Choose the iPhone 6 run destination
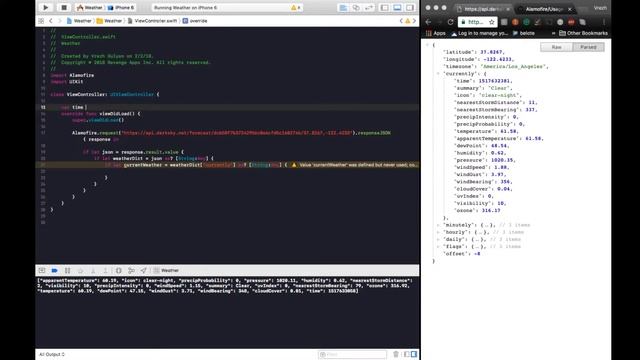The image size is (640, 360). [121, 7]
